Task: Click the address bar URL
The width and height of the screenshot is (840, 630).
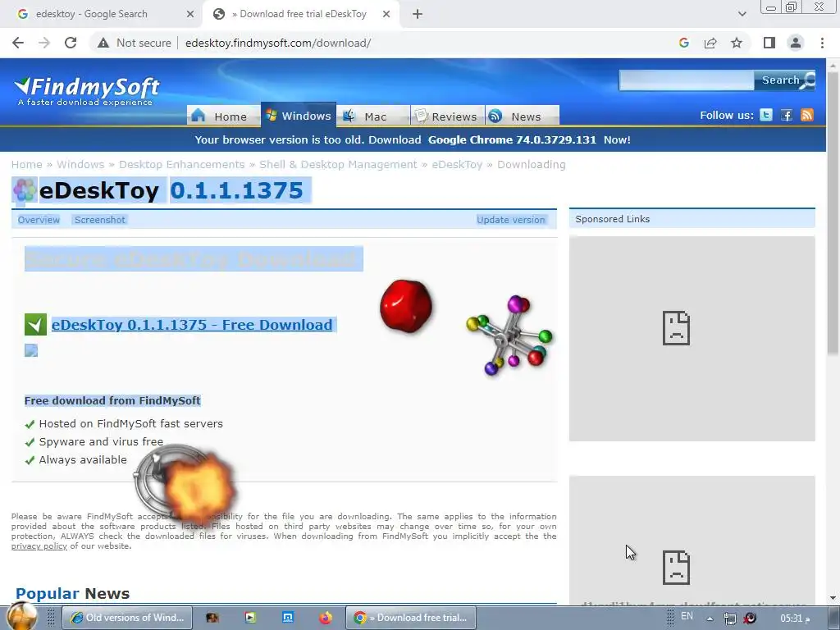Action: [x=278, y=43]
